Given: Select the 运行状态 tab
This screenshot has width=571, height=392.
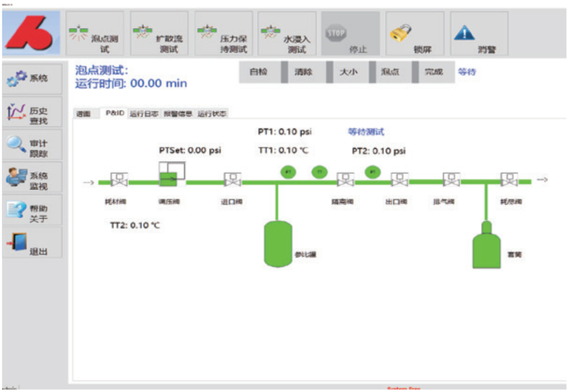Looking at the screenshot, I should click(212, 114).
